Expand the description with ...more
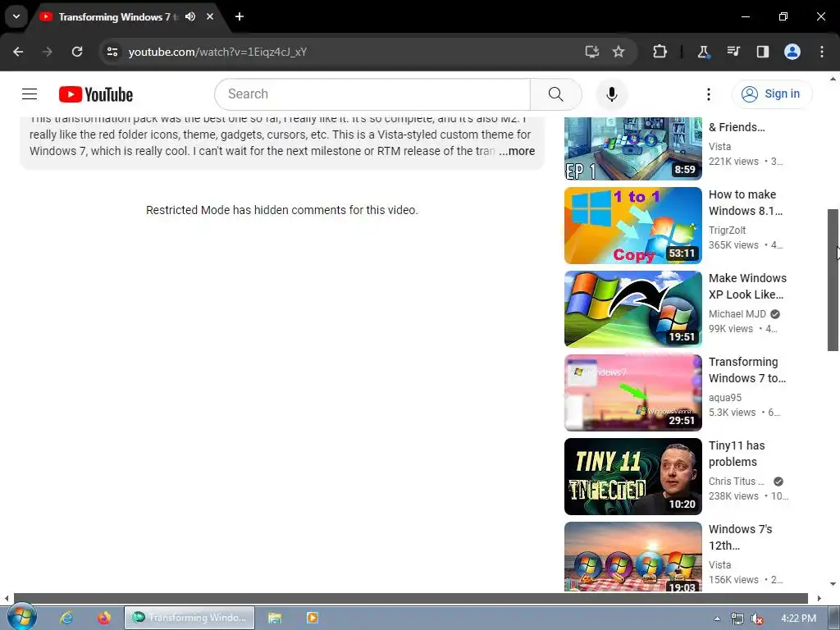840x630 pixels. pos(517,151)
